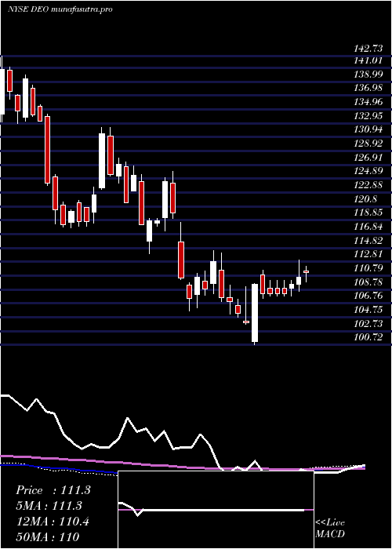Click the 12MA : 110.4 readout

pos(53,522)
